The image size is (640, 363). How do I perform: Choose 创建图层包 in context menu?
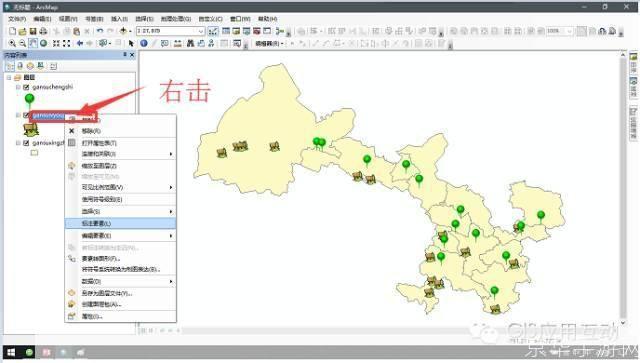(x=120, y=304)
